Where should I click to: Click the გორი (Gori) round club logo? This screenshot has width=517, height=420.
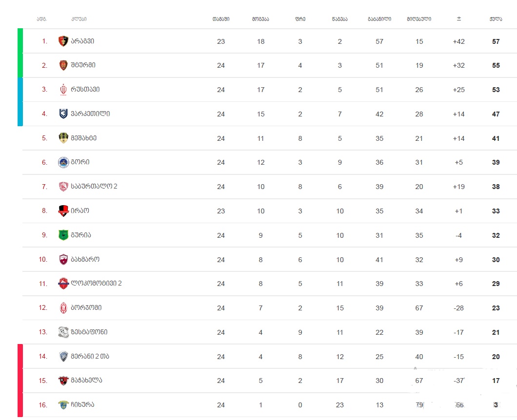click(x=63, y=162)
